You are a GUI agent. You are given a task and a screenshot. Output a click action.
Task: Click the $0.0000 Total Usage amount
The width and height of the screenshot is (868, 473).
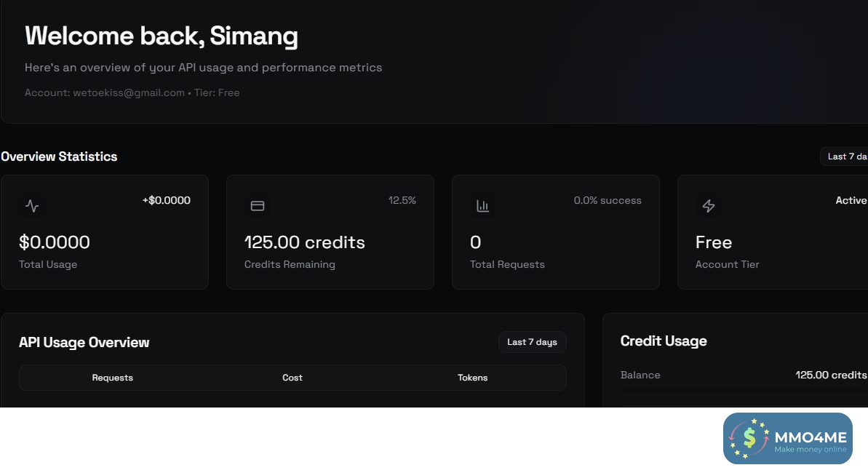point(55,242)
